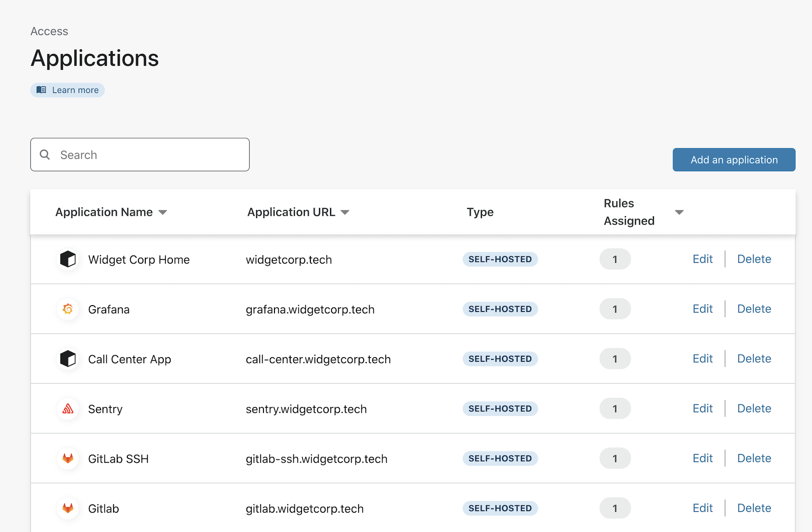
Task: Click rules count badge for Gitlab row
Action: click(615, 508)
